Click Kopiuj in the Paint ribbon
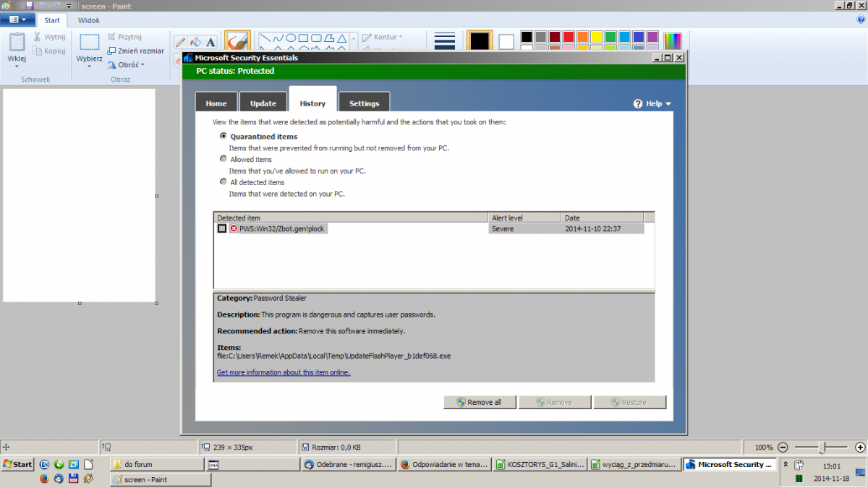Screen dimensions: 868x488 [49, 51]
